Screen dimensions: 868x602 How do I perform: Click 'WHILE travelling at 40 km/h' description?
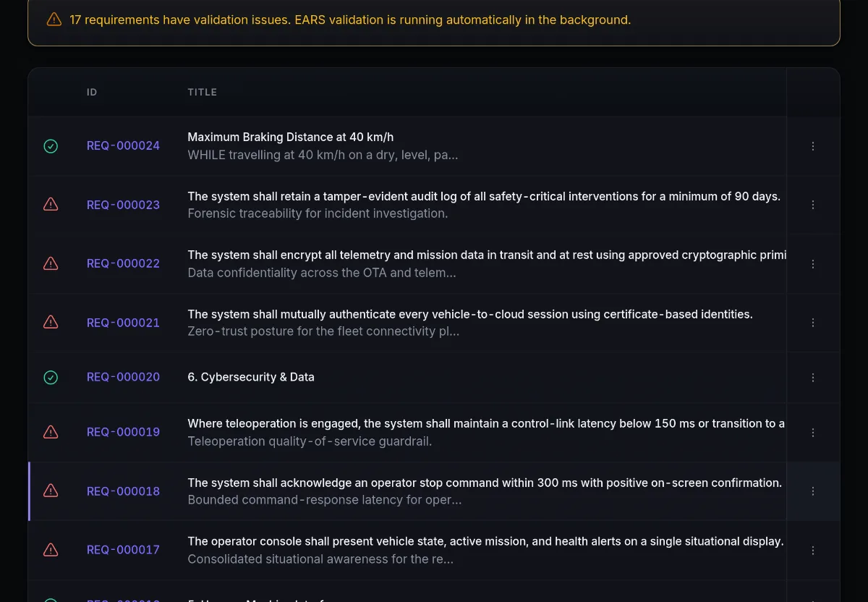(x=323, y=155)
